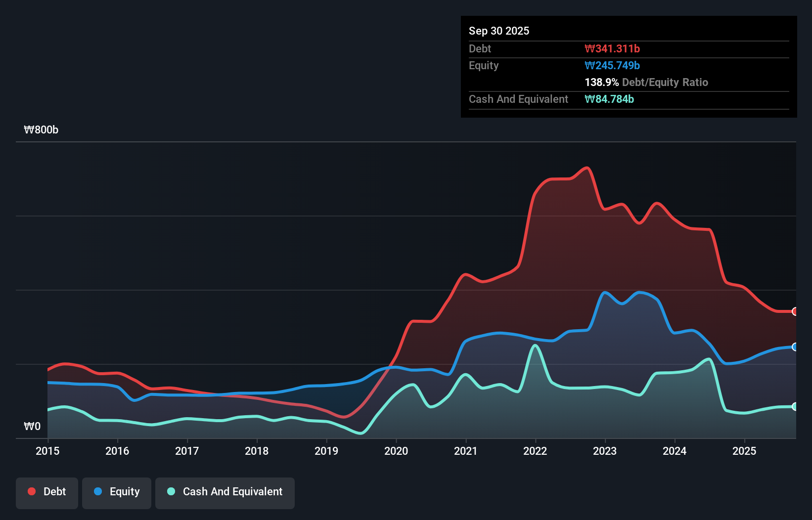Click the teal Cash And Equivalent legend dot

tap(170, 491)
